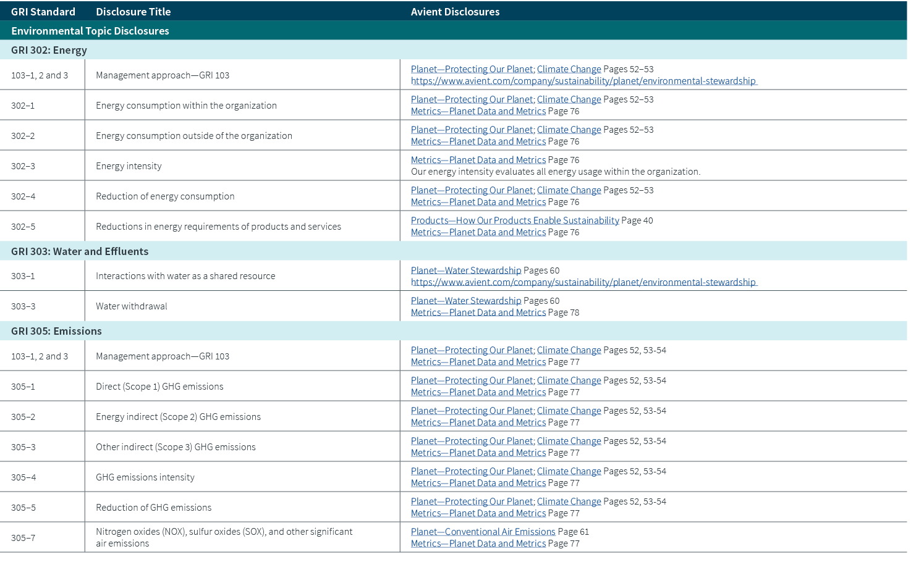Screen dimensions: 924x562
Task: Click Metrics—Planet Data link for GHG emissions intensity
Action: [x=478, y=483]
